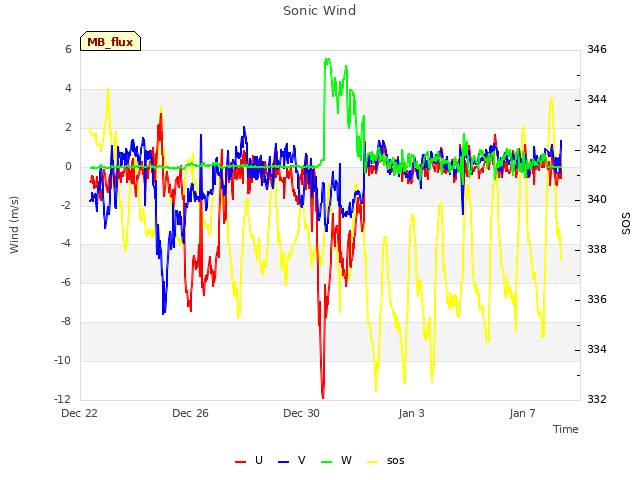This screenshot has width=640, height=480.
Task: Click the yellow sos legend color marker
Action: click(x=373, y=462)
